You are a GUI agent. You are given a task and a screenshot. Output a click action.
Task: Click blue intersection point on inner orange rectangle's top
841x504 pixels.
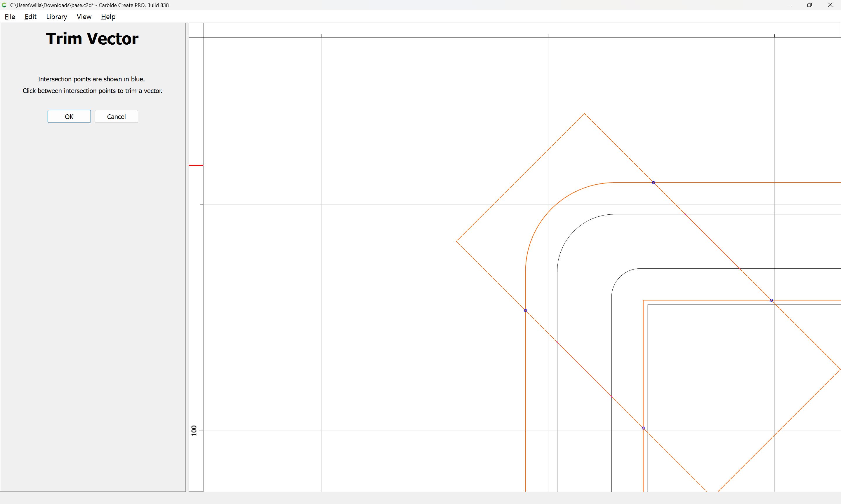point(771,300)
